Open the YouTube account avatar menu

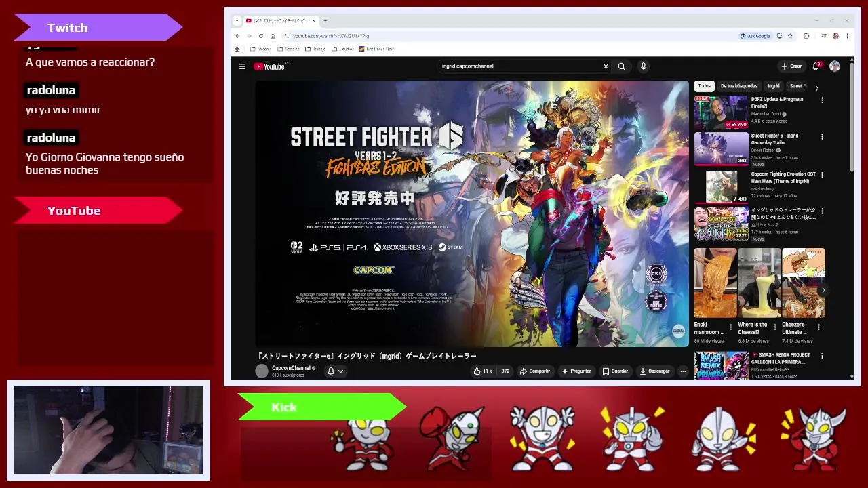pyautogui.click(x=835, y=66)
